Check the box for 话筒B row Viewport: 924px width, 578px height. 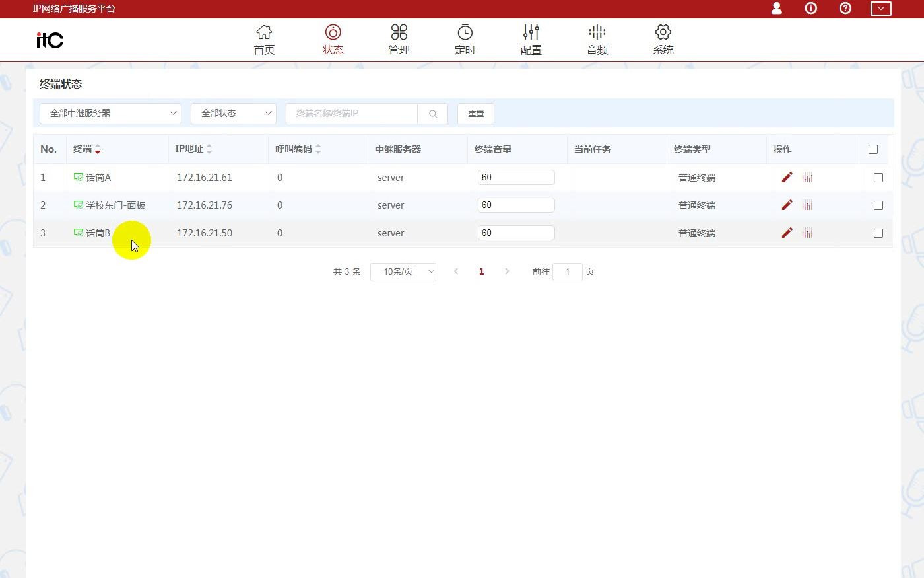(878, 233)
